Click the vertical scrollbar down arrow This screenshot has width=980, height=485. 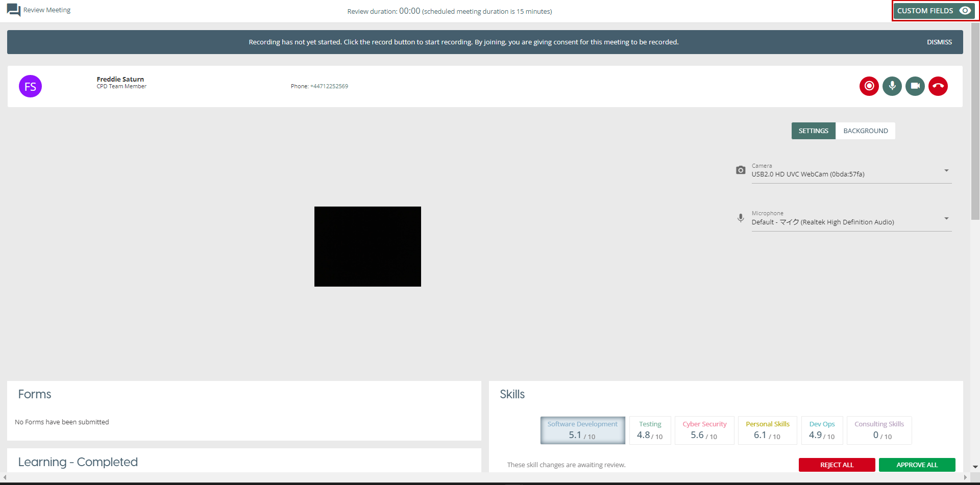pos(975,467)
